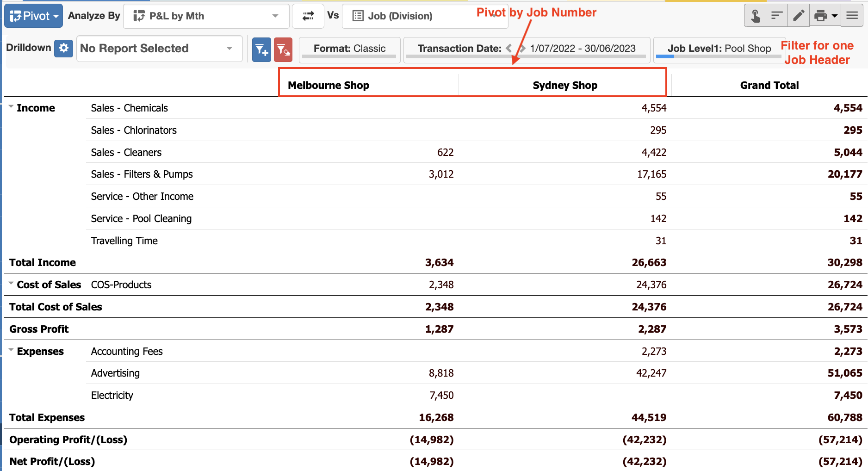Click the printer icon
The image size is (868, 471).
click(x=820, y=16)
